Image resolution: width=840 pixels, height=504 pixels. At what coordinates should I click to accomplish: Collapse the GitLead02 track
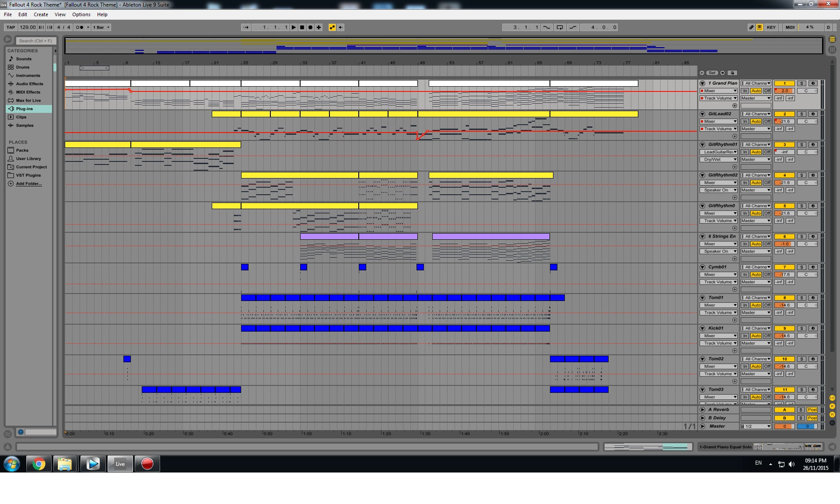[x=702, y=114]
